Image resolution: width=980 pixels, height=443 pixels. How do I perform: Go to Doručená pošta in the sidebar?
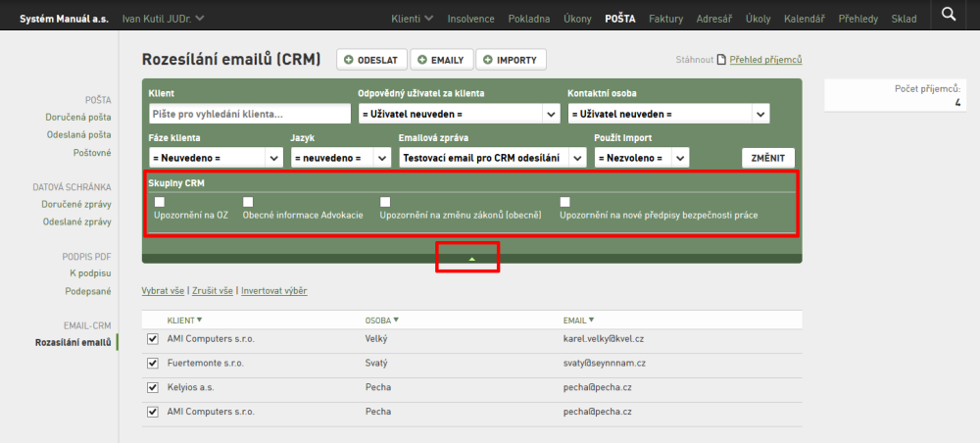click(78, 117)
